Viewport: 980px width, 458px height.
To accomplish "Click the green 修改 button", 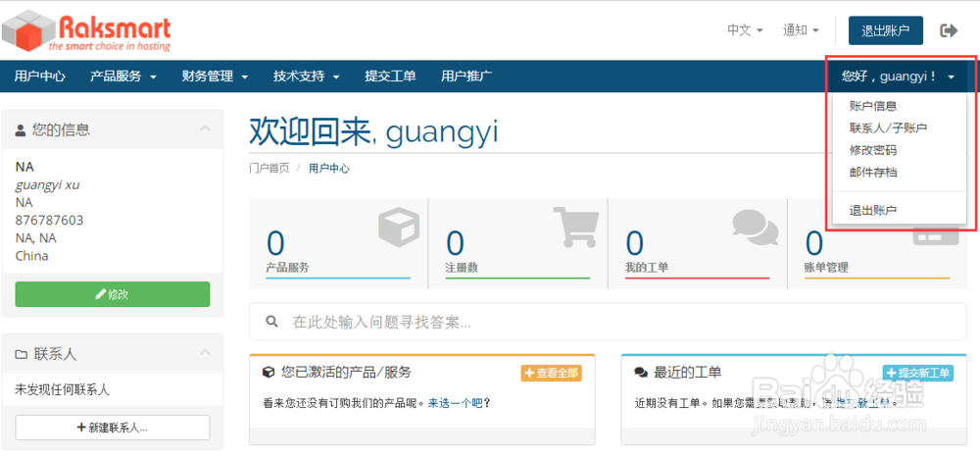I will (x=113, y=294).
